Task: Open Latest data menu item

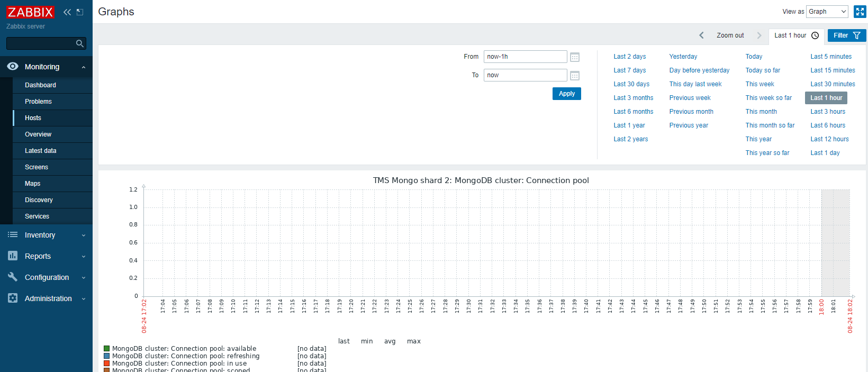Action: click(41, 151)
